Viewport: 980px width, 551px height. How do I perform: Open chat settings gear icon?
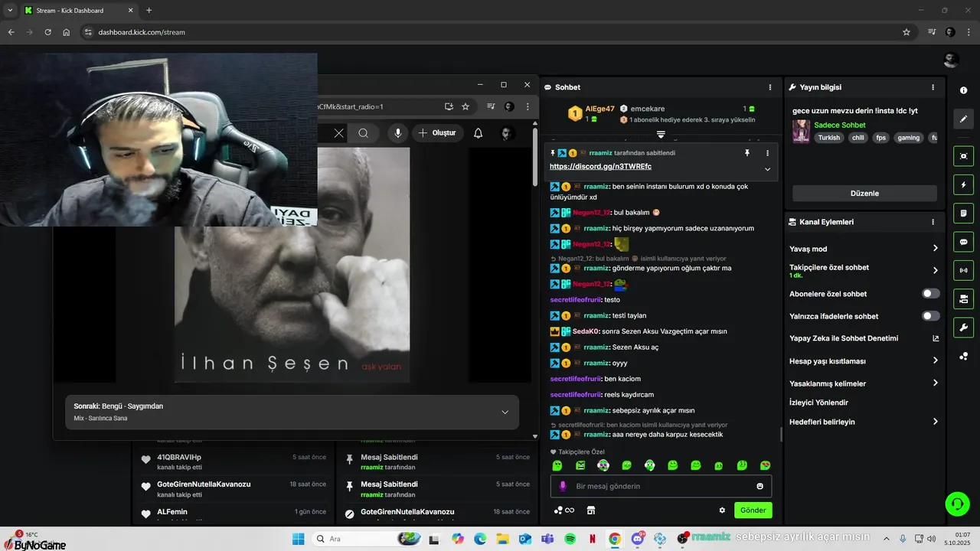722,510
